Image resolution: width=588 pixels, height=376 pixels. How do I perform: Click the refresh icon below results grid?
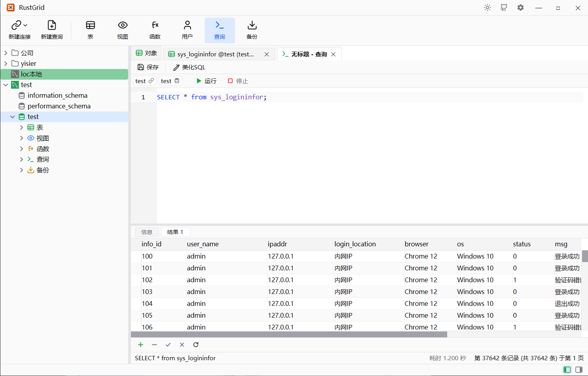pos(196,344)
